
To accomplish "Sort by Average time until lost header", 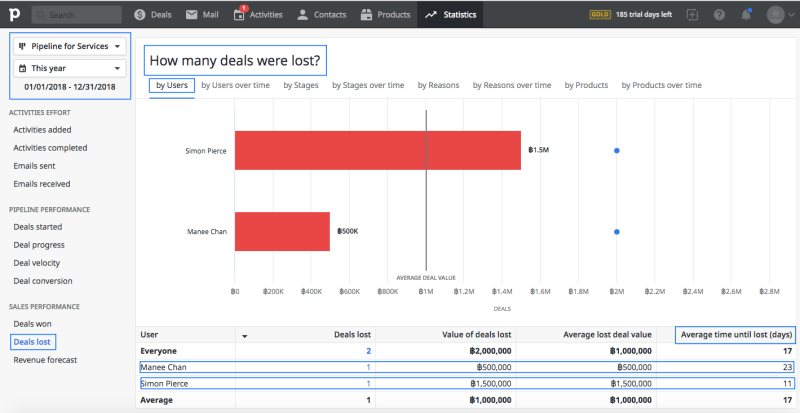I will click(x=736, y=335).
